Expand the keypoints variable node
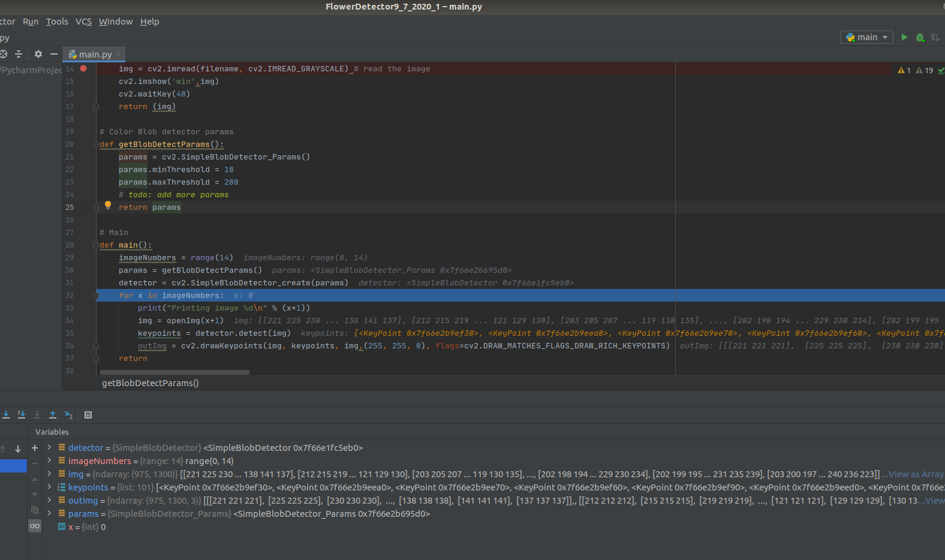This screenshot has width=945, height=560. pos(50,487)
